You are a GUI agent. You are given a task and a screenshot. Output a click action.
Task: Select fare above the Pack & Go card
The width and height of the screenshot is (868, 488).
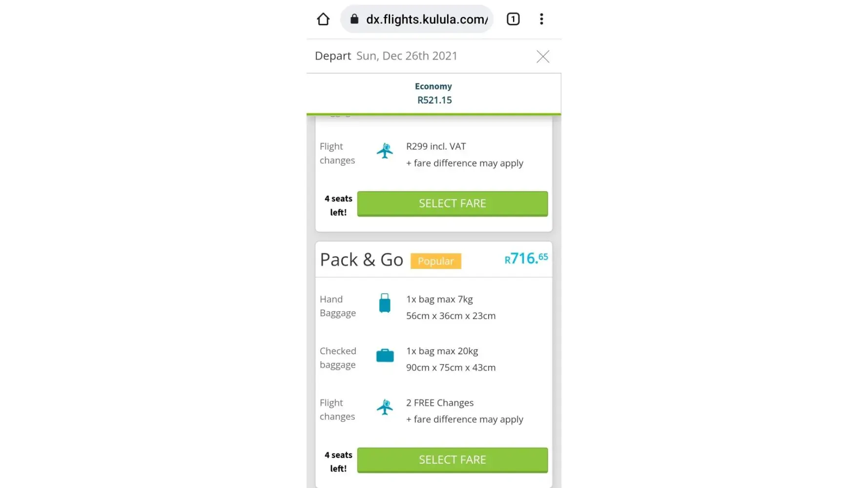[452, 203]
